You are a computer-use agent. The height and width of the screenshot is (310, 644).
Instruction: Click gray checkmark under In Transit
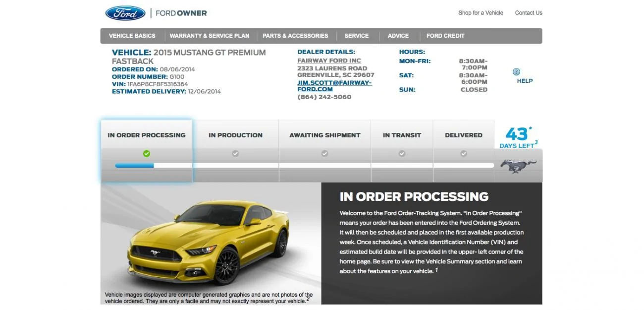pos(402,154)
